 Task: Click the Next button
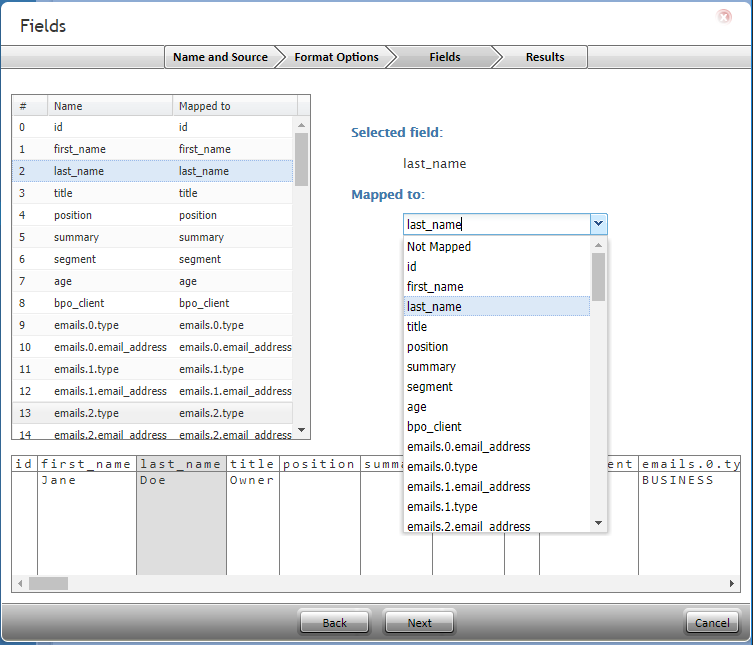pos(419,622)
